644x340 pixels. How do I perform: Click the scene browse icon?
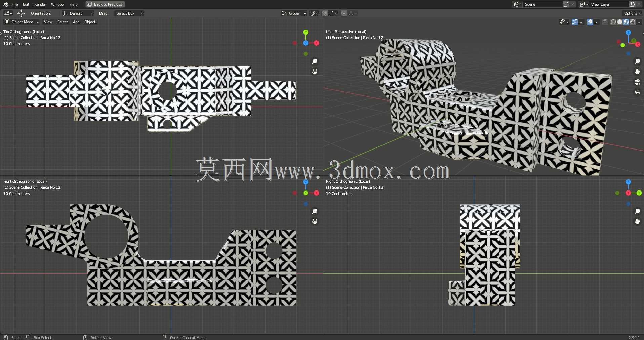coord(517,4)
